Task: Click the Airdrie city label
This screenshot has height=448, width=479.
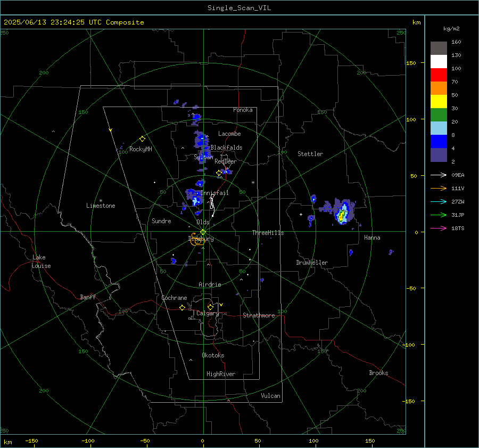Action: [210, 284]
